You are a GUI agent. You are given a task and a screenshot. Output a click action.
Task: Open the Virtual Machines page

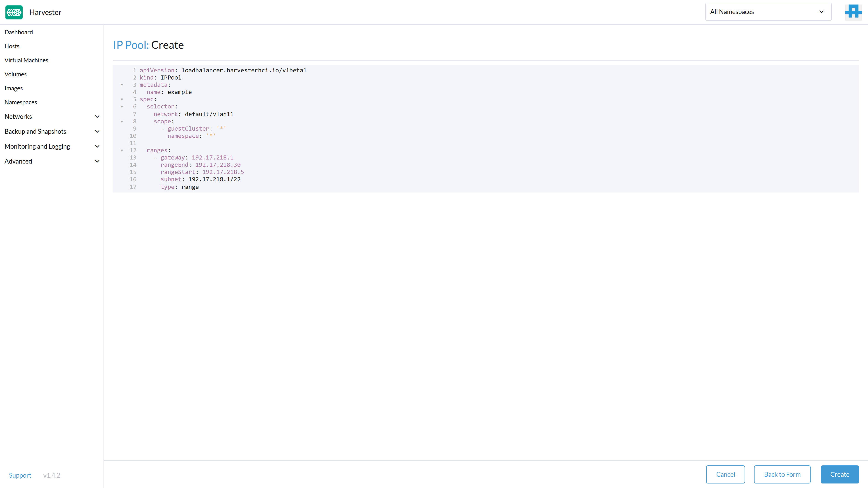(x=26, y=60)
